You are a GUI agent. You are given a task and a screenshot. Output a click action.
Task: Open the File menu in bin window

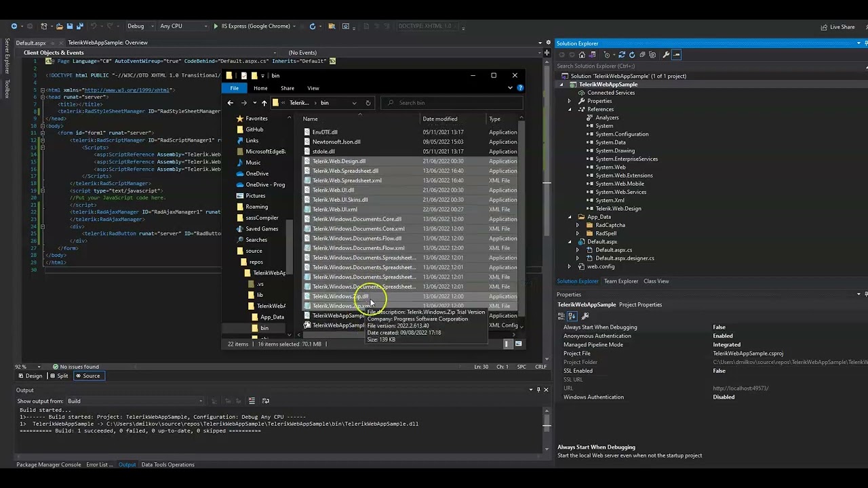pos(234,88)
